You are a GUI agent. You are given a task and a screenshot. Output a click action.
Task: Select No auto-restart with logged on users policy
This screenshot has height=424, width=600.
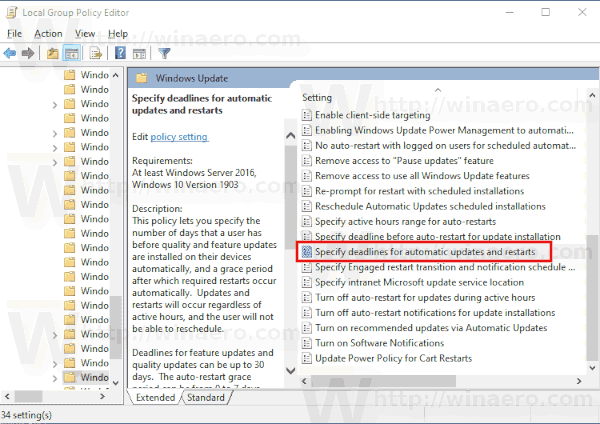tap(445, 145)
